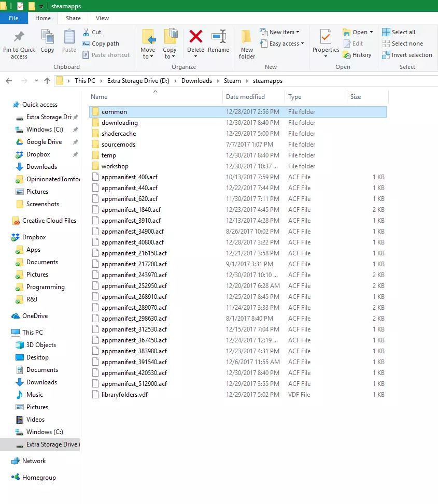The height and width of the screenshot is (504, 438).
Task: Click the Google Drive sidebar icon
Action: pos(20,142)
